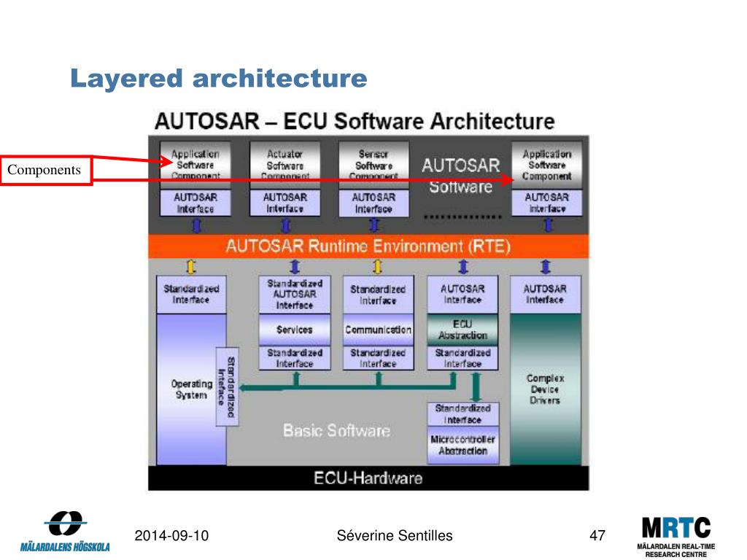Click the blue arrow below Actuator's AUTOSAR Interface

(x=285, y=225)
